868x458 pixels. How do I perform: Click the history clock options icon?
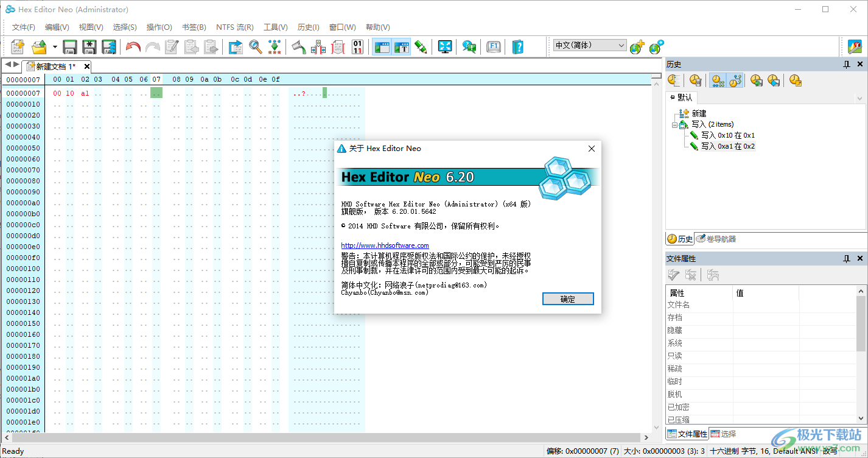click(x=796, y=80)
